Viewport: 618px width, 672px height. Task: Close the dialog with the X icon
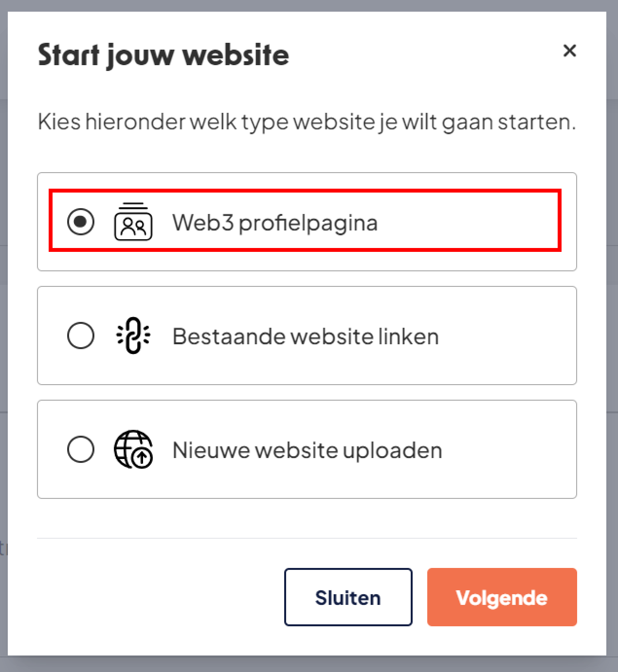pos(569,51)
